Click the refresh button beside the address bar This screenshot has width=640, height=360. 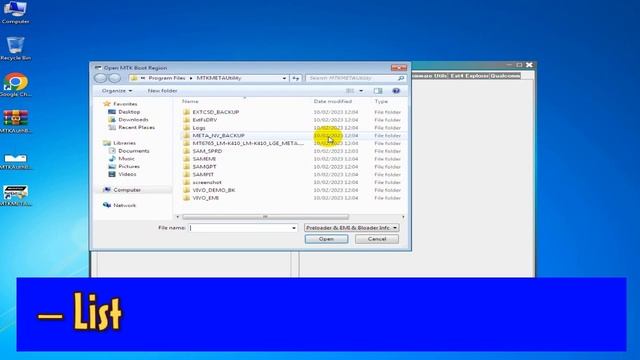[296, 78]
